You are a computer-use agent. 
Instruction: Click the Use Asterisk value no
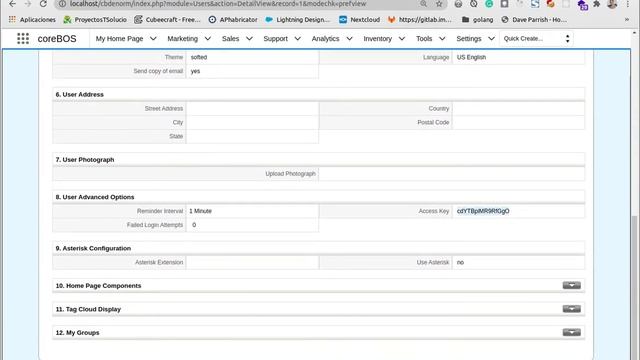460,262
